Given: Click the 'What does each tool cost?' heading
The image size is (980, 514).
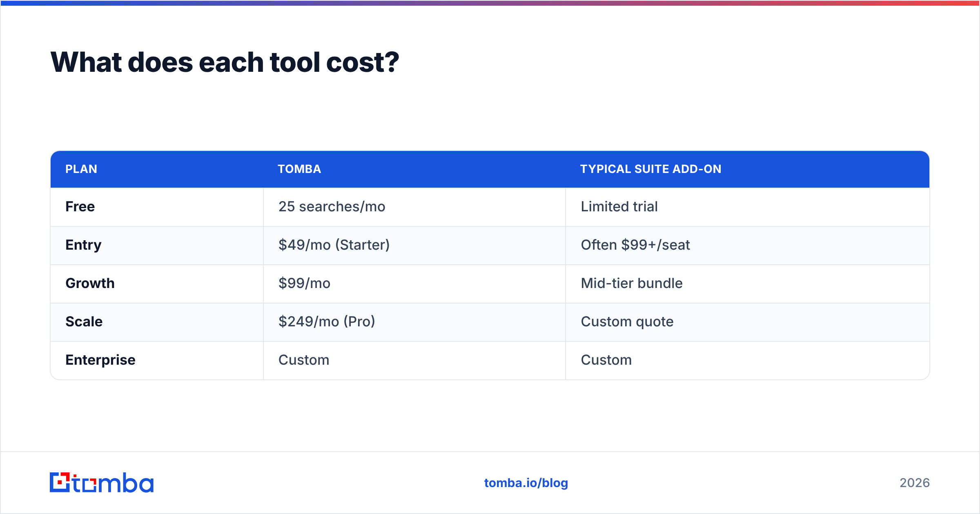Looking at the screenshot, I should tap(225, 62).
